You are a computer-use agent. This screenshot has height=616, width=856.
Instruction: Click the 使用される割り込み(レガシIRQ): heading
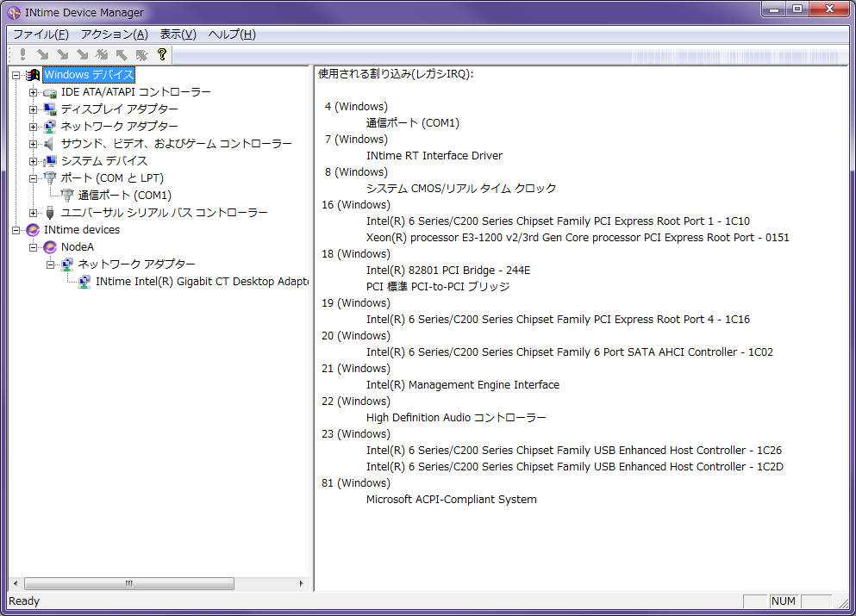click(x=396, y=73)
